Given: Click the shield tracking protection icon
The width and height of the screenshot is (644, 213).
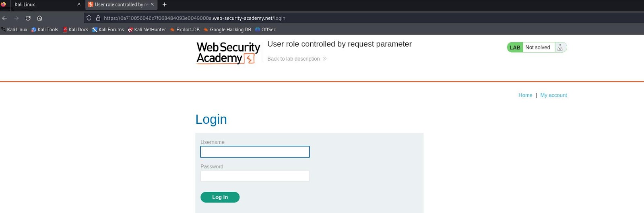Looking at the screenshot, I should point(89,18).
